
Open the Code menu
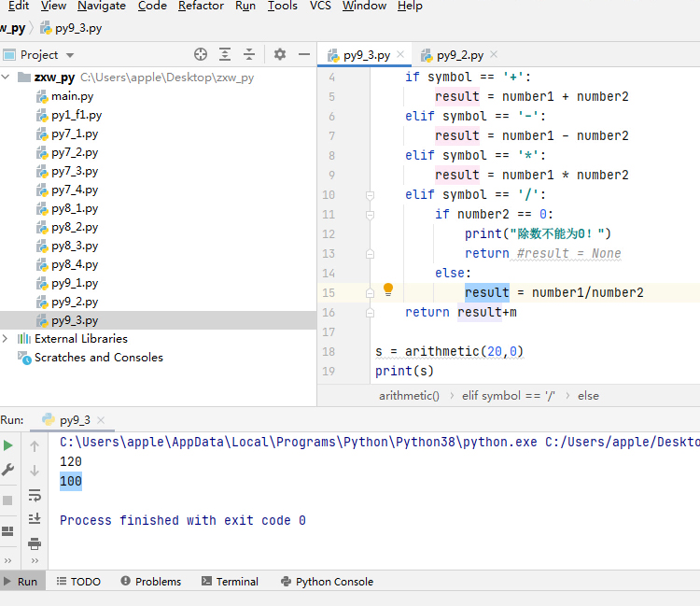(x=152, y=6)
